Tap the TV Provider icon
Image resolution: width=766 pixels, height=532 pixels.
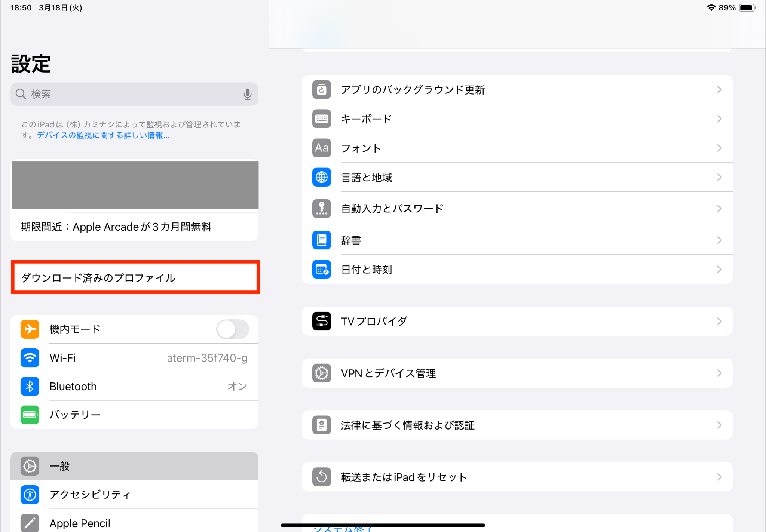pos(321,321)
